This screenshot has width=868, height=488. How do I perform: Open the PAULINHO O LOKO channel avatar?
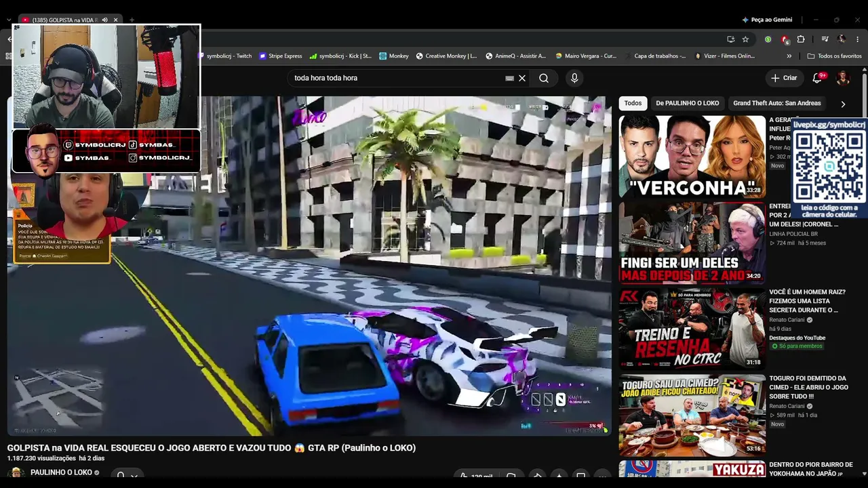coord(16,473)
